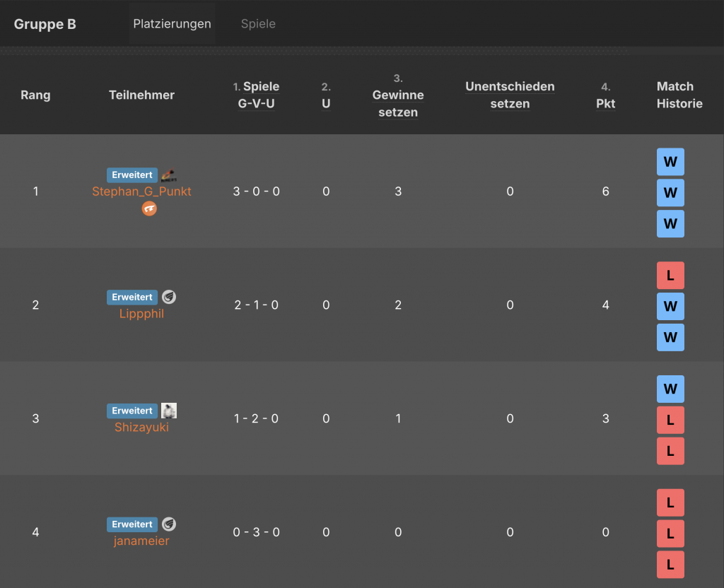Image resolution: width=724 pixels, height=588 pixels.
Task: Open Shizayuki's blue W match result
Action: coord(670,389)
